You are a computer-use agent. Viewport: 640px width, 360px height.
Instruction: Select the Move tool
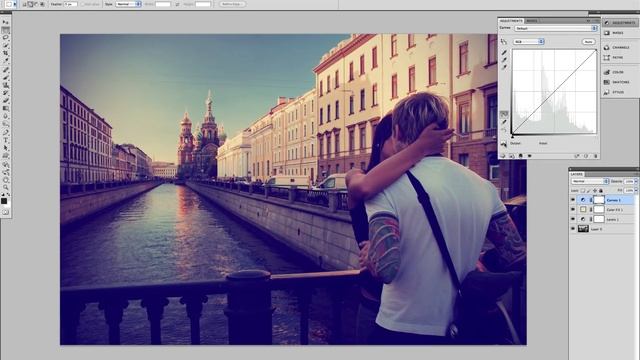click(6, 22)
